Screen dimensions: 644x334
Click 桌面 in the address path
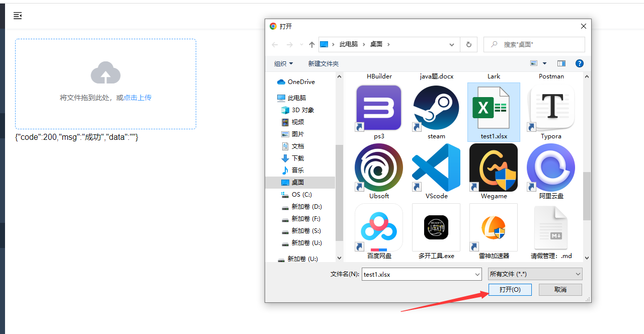[376, 44]
